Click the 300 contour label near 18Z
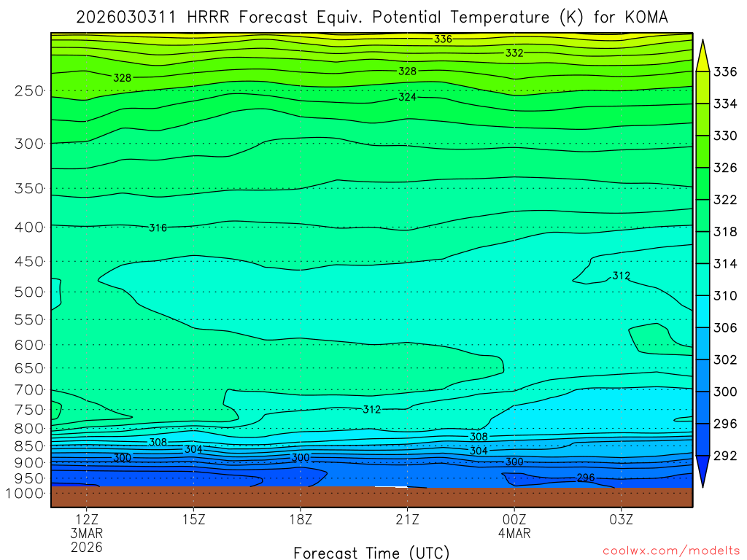The height and width of the screenshot is (560, 747). (x=301, y=458)
